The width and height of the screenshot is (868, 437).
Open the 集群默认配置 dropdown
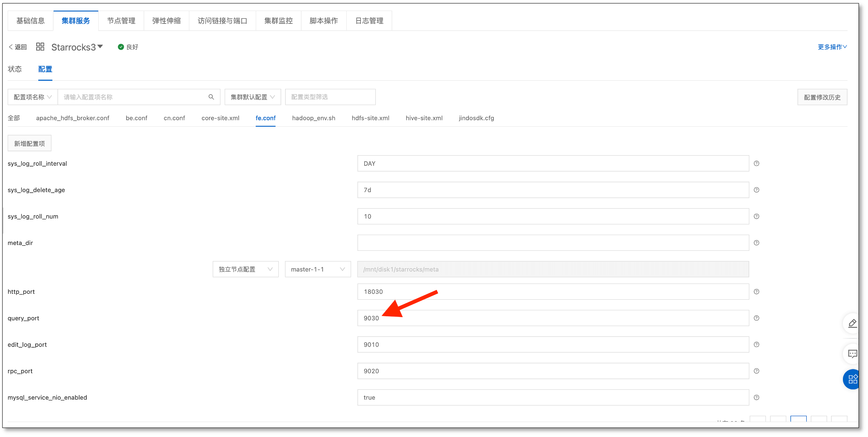point(252,97)
